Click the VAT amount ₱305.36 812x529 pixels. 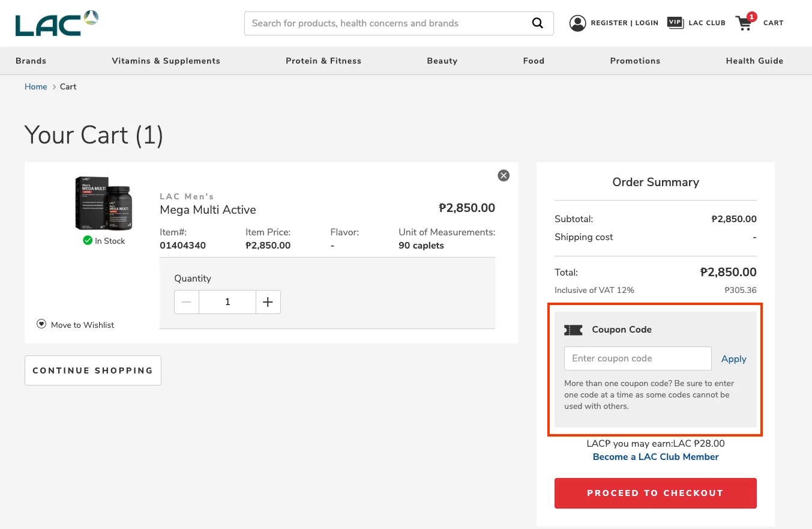(741, 290)
